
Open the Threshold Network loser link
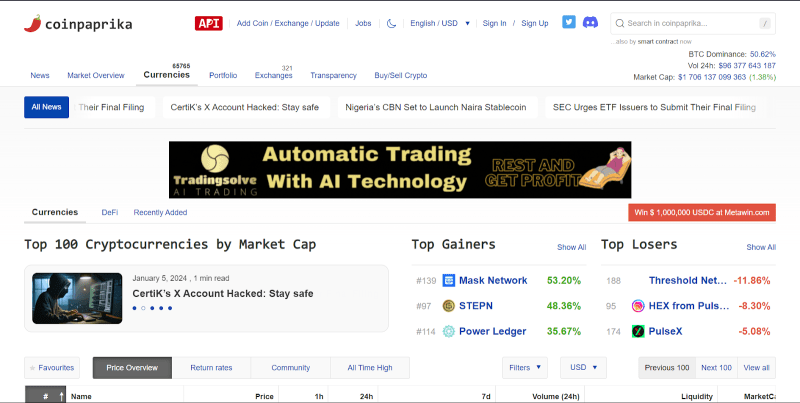coord(688,280)
